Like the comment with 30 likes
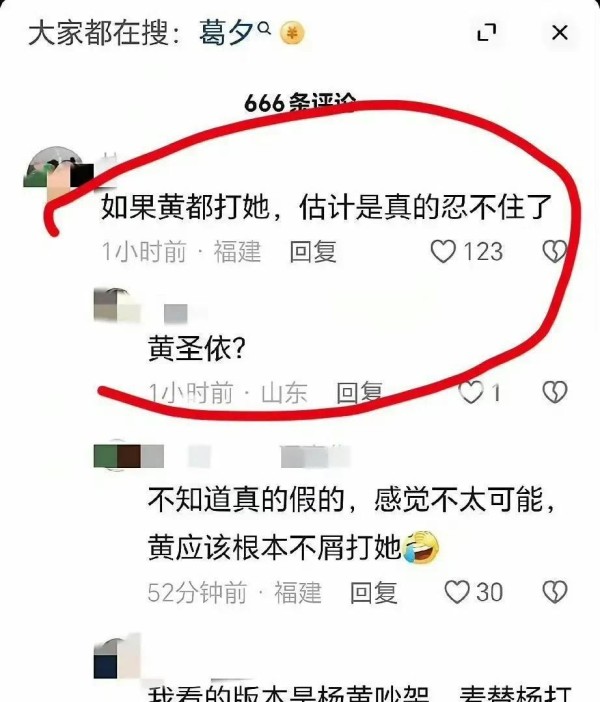 pos(457,592)
